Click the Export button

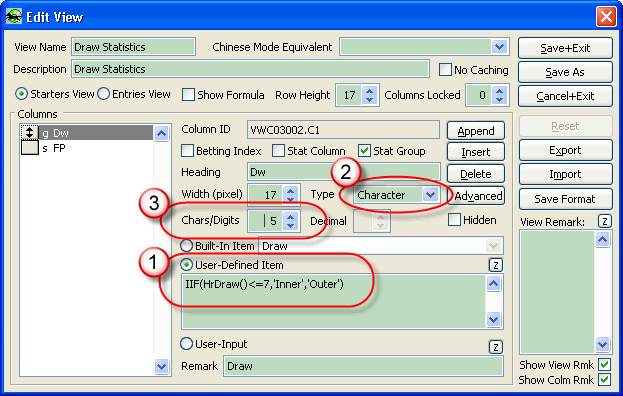tap(565, 150)
